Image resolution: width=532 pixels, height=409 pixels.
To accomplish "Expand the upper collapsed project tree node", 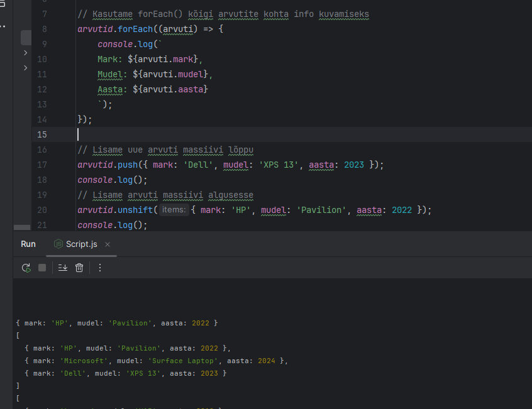I will click(x=25, y=53).
